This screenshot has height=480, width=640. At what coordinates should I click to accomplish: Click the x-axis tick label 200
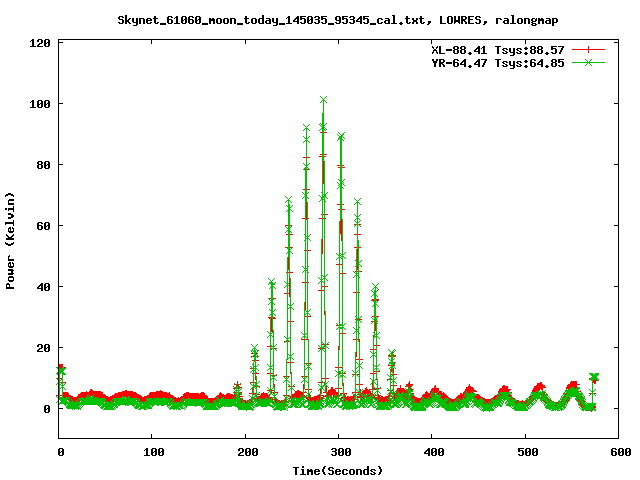click(x=245, y=453)
